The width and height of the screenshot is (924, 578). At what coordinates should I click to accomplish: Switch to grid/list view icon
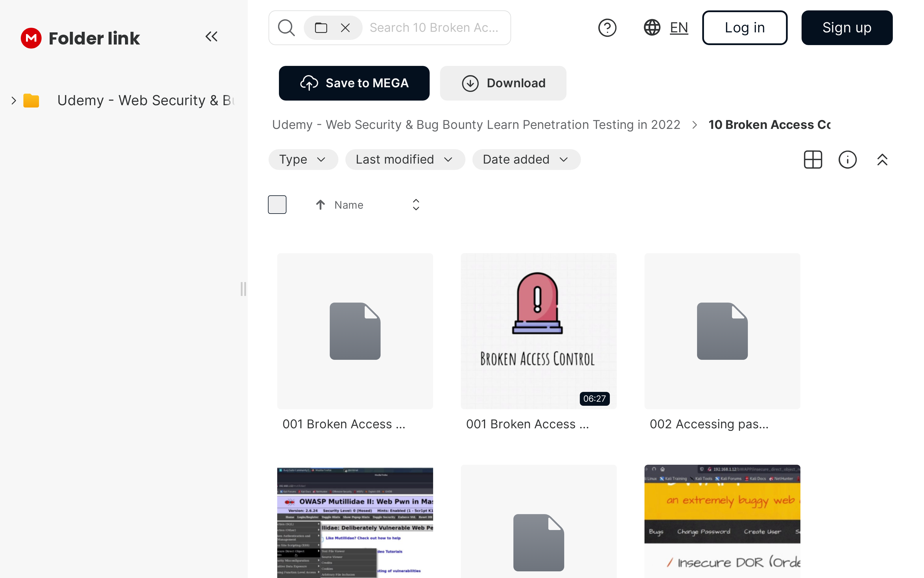click(813, 160)
